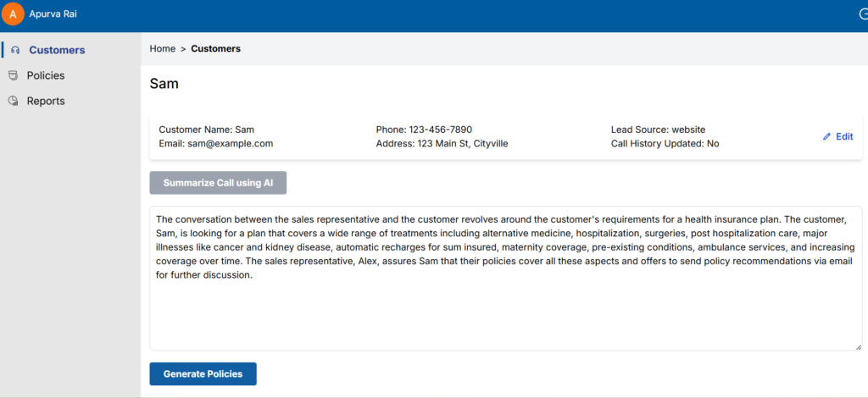Click the Policies icon in sidebar
This screenshot has height=398, width=868.
point(13,75)
